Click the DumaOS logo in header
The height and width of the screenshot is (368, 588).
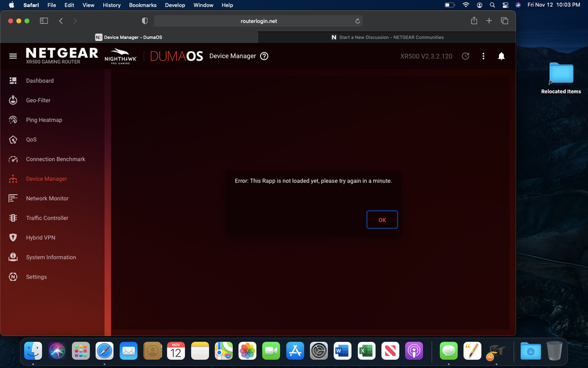(177, 56)
